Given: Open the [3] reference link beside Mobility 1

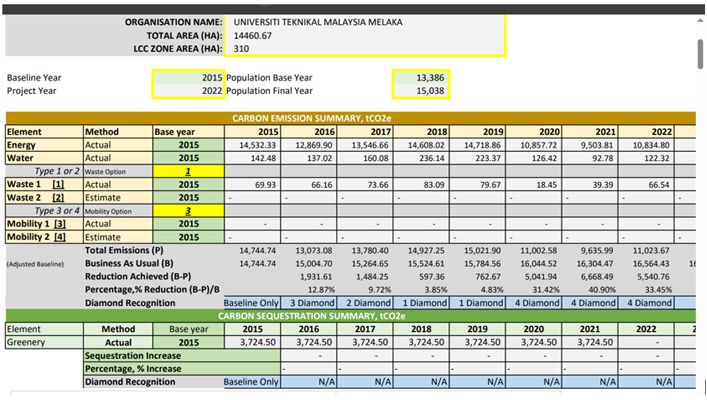Looking at the screenshot, I should click(x=60, y=224).
